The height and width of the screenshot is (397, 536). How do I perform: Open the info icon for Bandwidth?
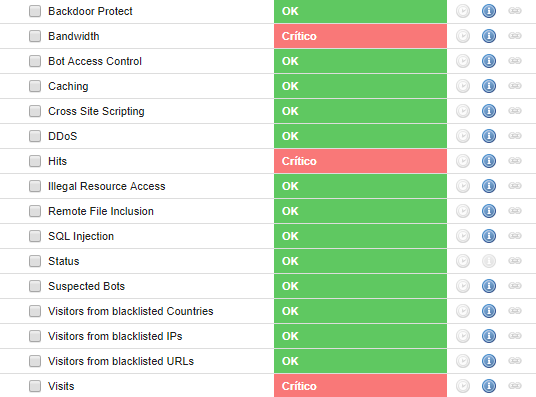click(489, 36)
